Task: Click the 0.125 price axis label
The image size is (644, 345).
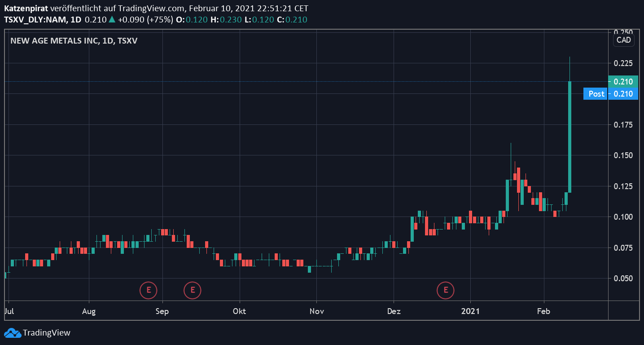Action: [623, 186]
